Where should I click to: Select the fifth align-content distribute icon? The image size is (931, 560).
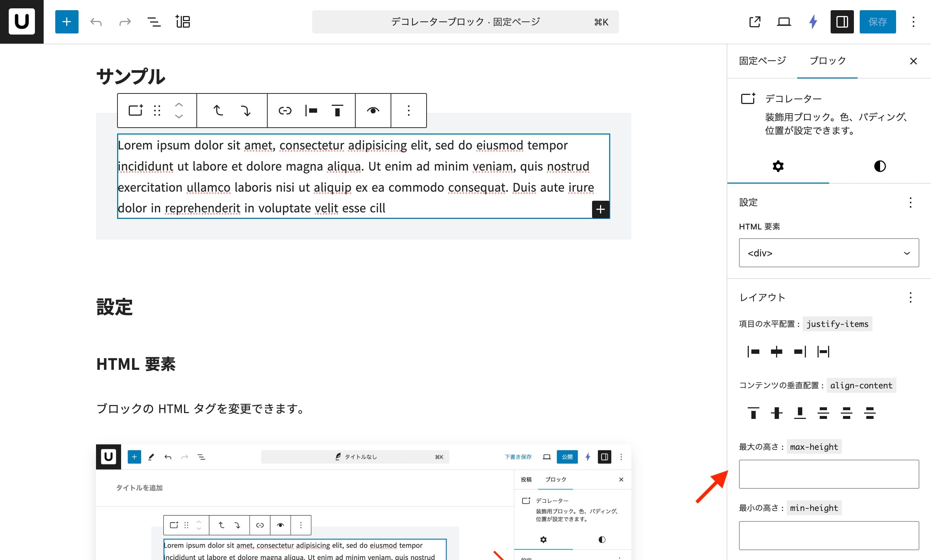847,413
